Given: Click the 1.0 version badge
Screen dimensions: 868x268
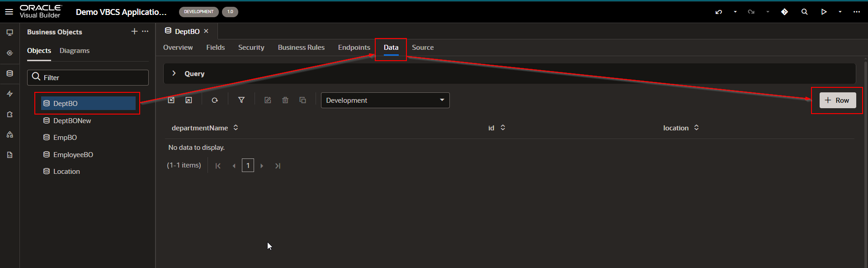Looking at the screenshot, I should point(230,12).
